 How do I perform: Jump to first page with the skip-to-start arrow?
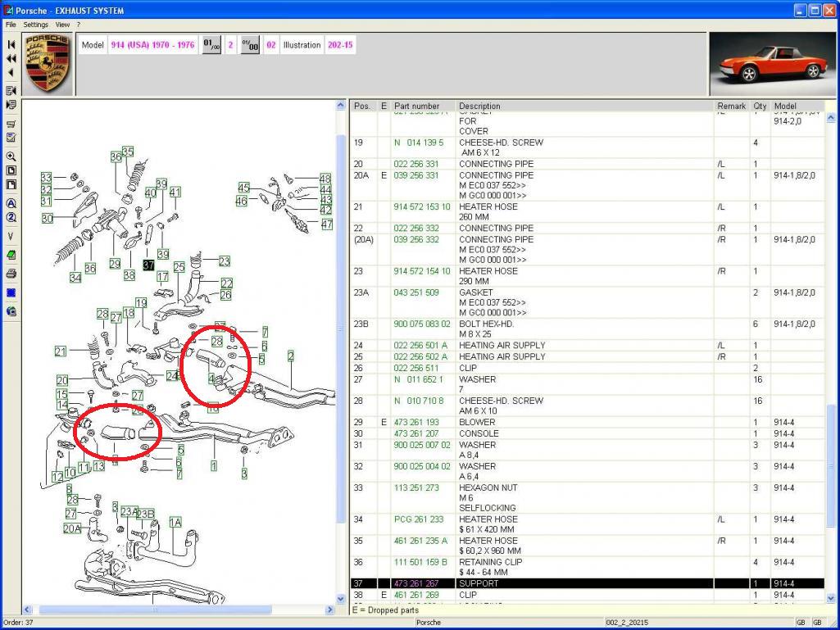click(x=11, y=44)
